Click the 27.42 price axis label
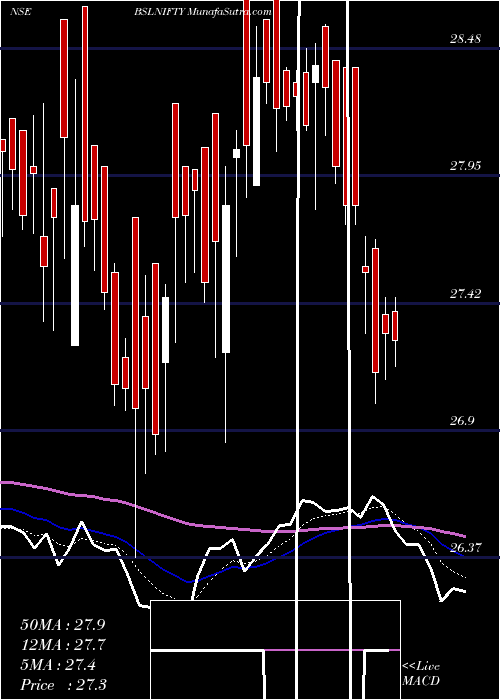Viewport: 500px width, 700px height. (465, 294)
